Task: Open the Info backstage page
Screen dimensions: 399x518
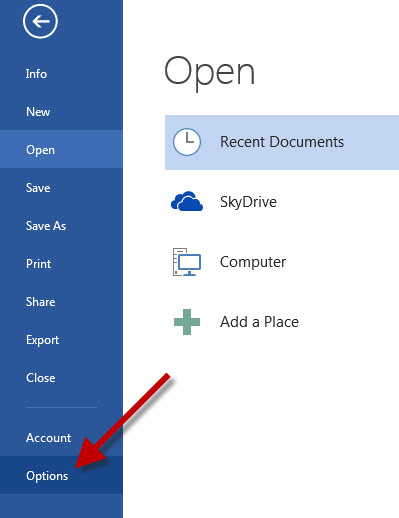Action: (x=61, y=74)
